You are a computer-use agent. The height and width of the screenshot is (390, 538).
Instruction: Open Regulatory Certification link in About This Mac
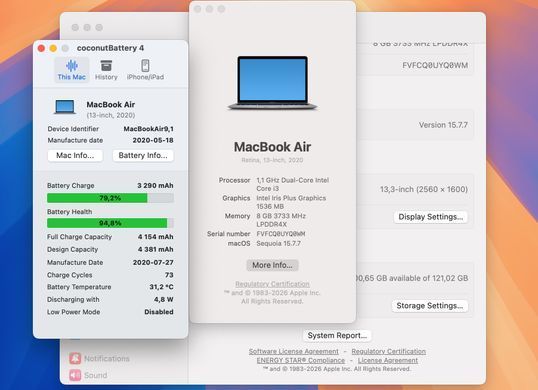tap(272, 284)
